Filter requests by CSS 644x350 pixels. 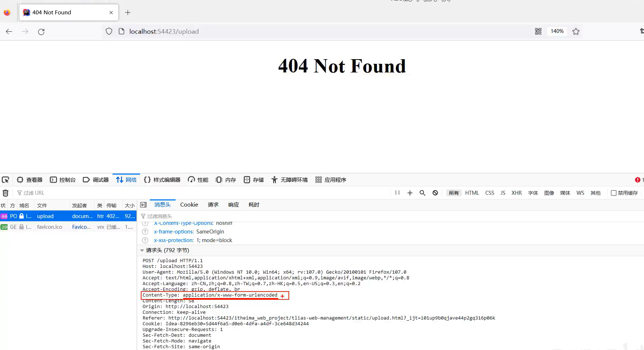490,193
